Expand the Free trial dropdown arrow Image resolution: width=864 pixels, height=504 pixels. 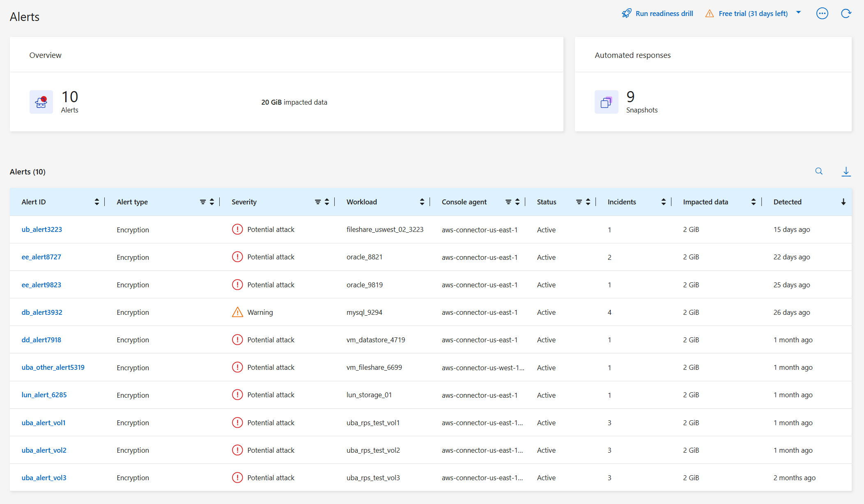(799, 13)
